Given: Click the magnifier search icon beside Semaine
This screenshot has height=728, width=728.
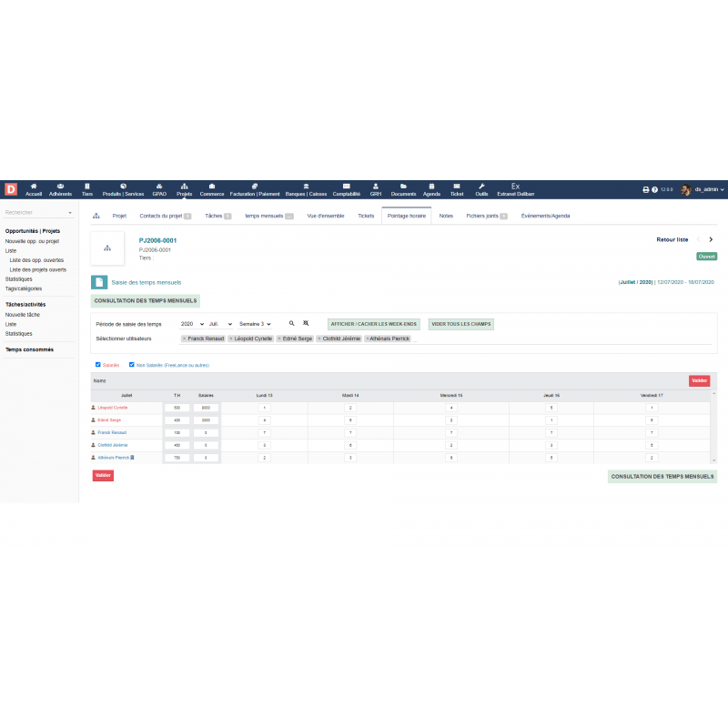Looking at the screenshot, I should click(x=292, y=324).
